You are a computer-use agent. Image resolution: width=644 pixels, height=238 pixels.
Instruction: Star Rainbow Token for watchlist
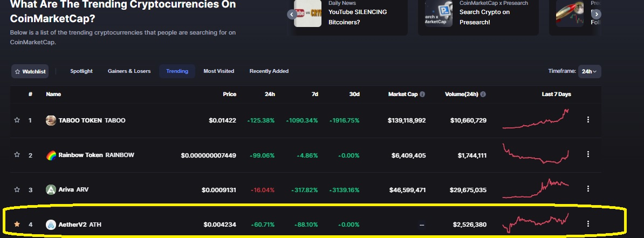tap(17, 154)
